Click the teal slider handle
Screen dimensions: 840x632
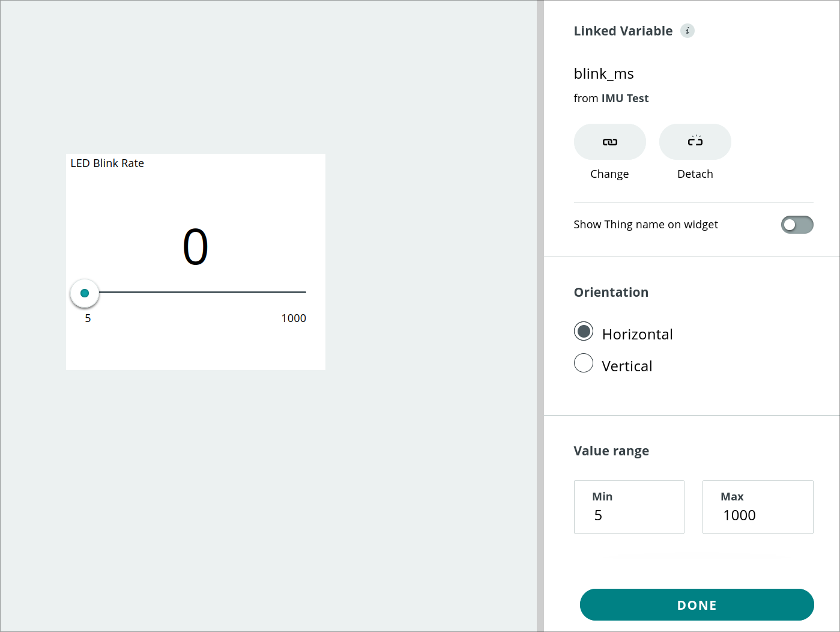(84, 293)
